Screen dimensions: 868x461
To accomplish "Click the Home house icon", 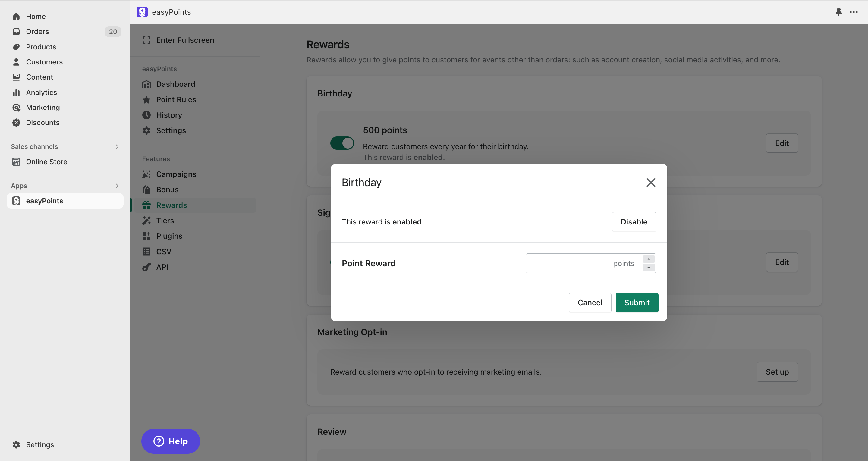I will tap(16, 16).
